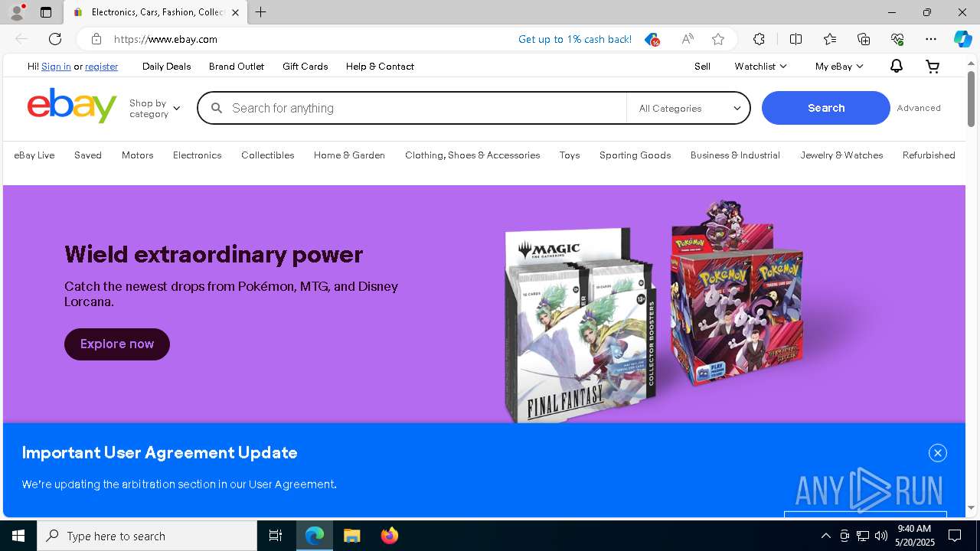Open the eBay shopping cart
Image resolution: width=980 pixels, height=551 pixels.
pos(933,67)
